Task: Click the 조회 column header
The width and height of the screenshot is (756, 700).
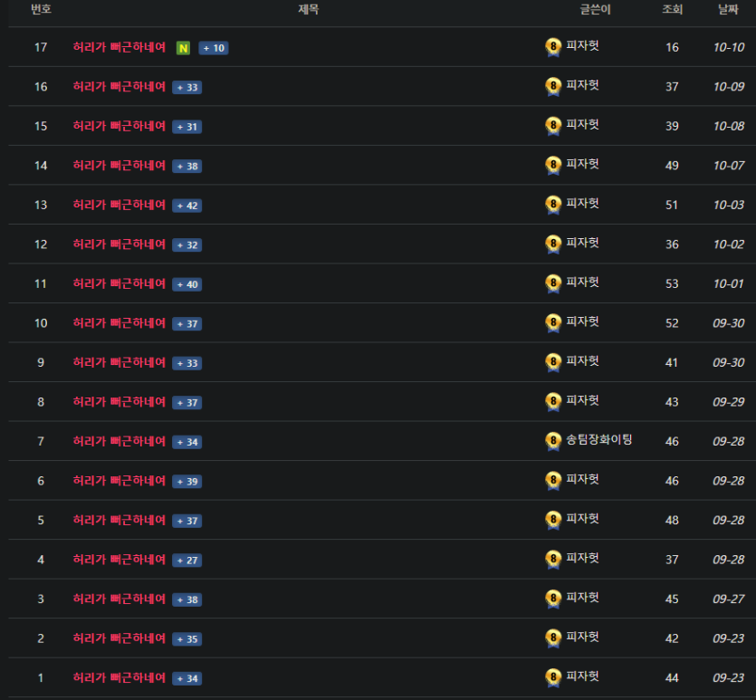Action: point(672,9)
